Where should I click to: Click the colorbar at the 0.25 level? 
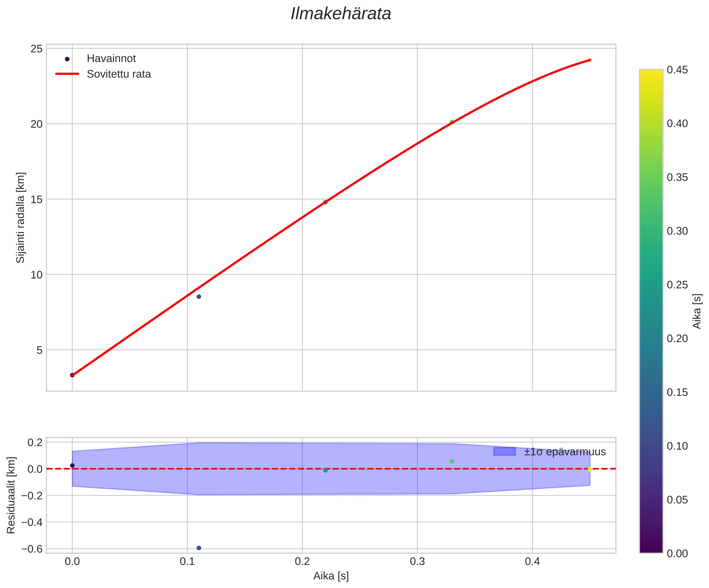[651, 285]
